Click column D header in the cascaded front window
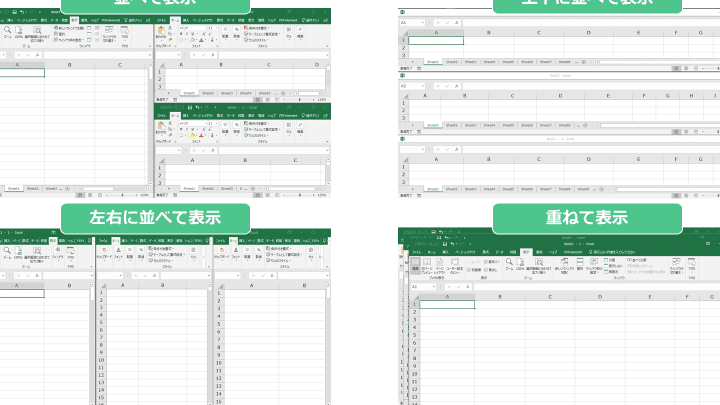 pyautogui.click(x=600, y=297)
